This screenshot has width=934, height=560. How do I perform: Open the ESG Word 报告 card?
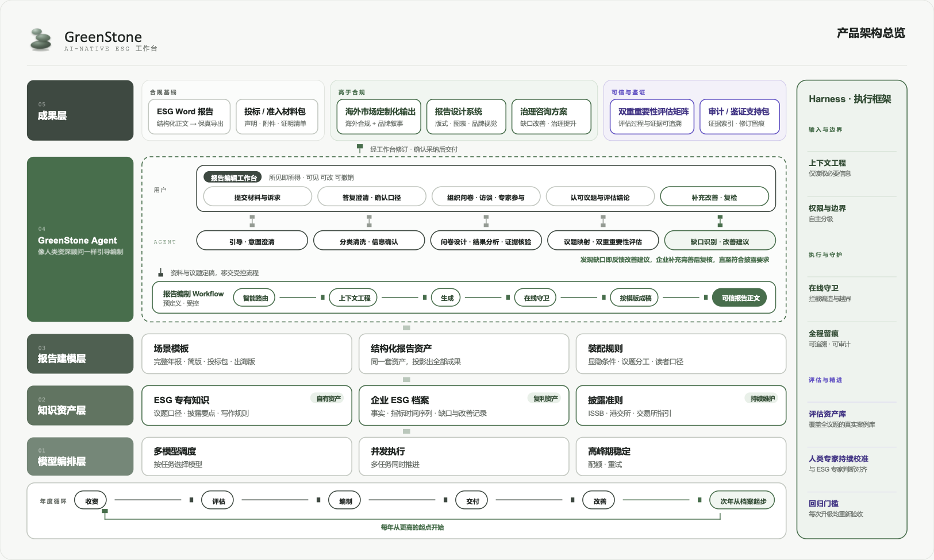pyautogui.click(x=189, y=117)
